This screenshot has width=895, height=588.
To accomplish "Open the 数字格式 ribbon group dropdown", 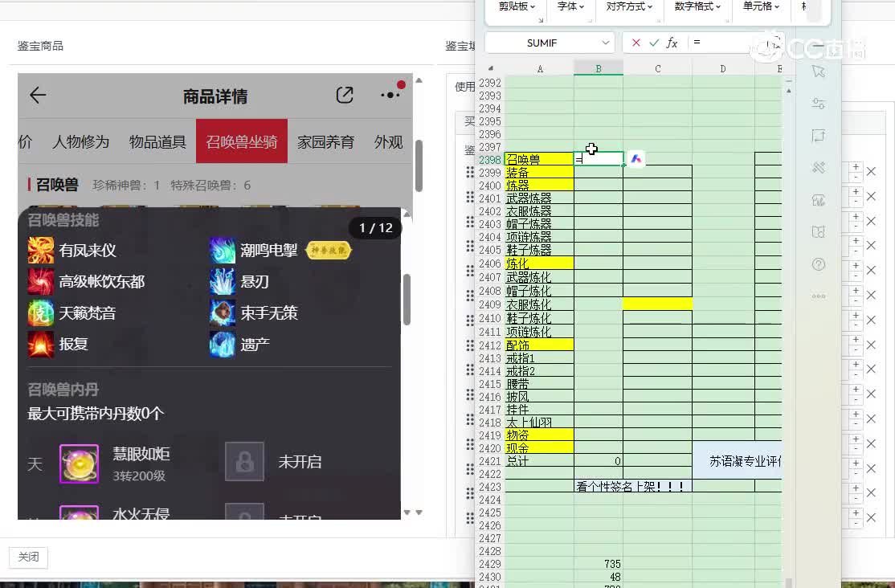I will [697, 6].
